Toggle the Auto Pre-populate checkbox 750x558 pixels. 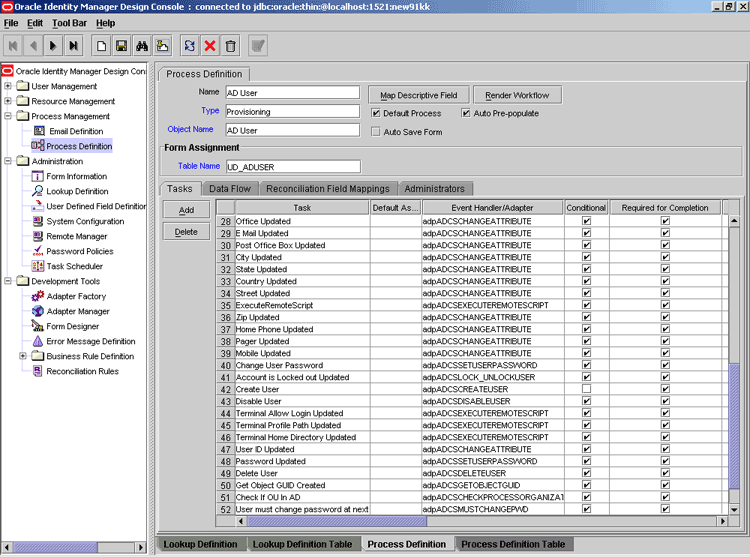pos(466,113)
